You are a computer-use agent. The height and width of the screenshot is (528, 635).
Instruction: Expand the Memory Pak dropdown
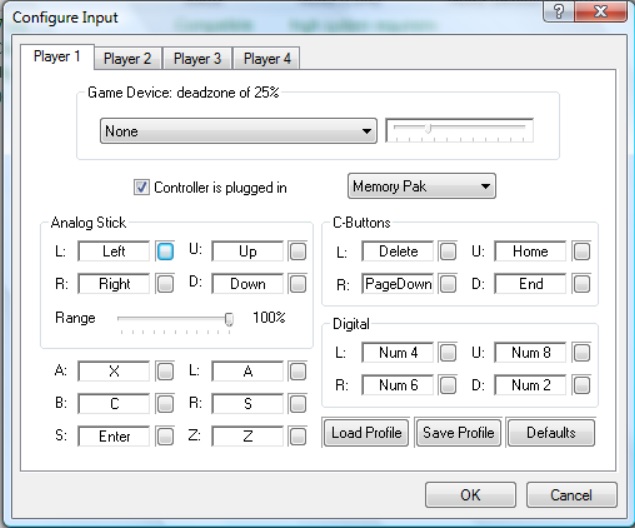421,186
